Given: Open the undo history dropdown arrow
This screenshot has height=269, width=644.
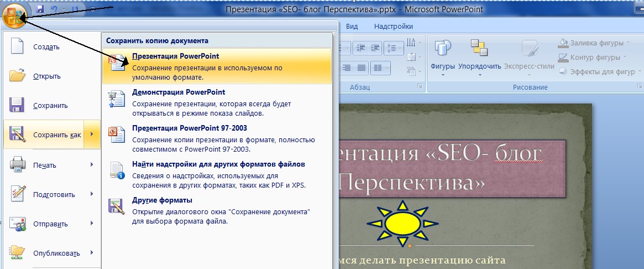Looking at the screenshot, I should point(64,9).
